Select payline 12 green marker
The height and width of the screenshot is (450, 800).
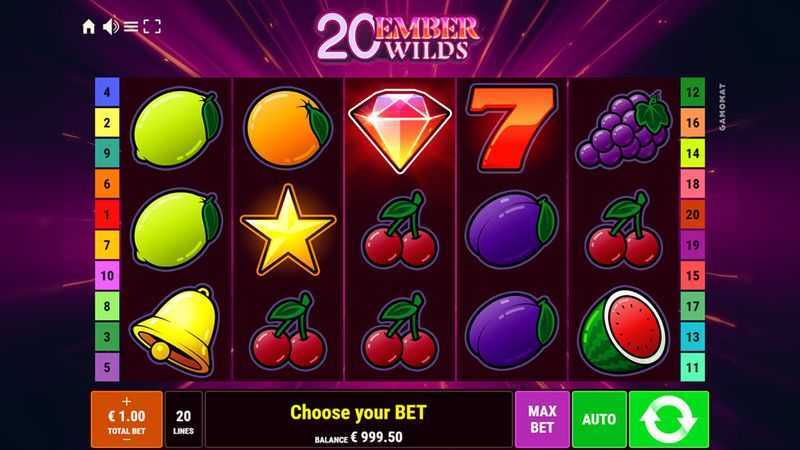point(692,92)
